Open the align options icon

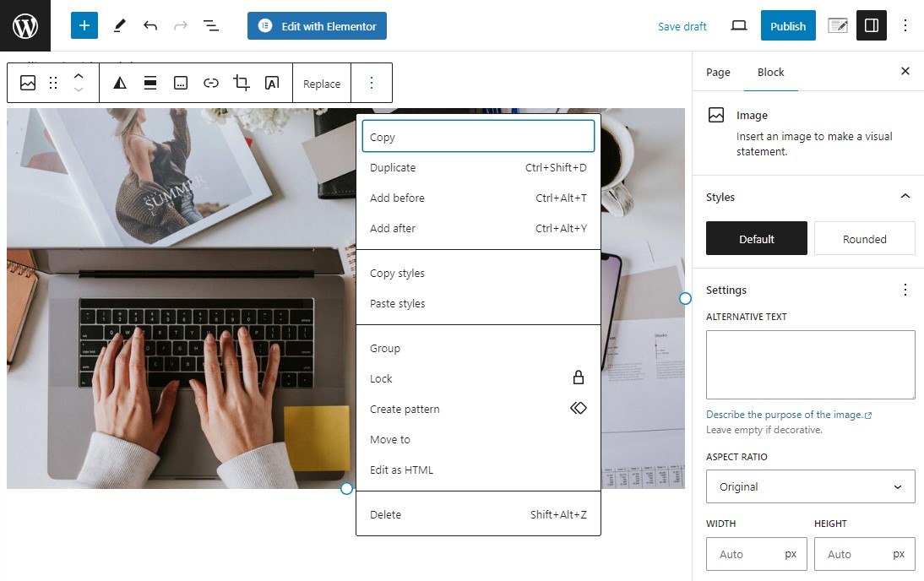click(x=150, y=83)
